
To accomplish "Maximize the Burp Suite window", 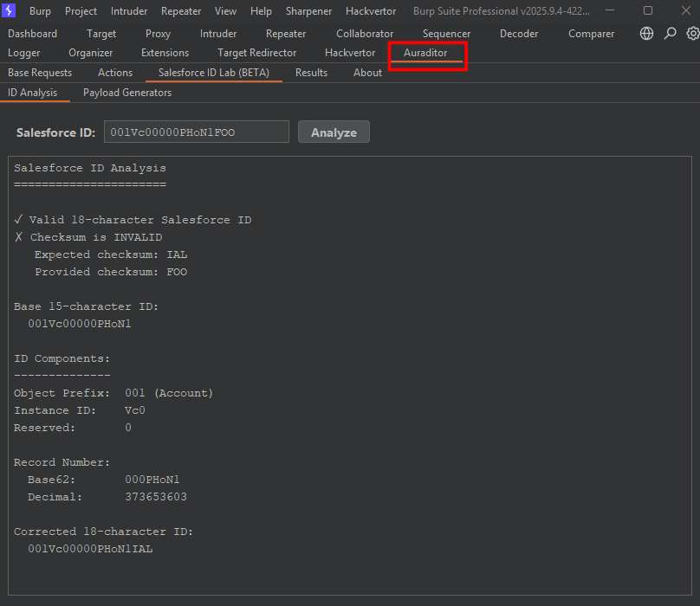I will click(648, 10).
